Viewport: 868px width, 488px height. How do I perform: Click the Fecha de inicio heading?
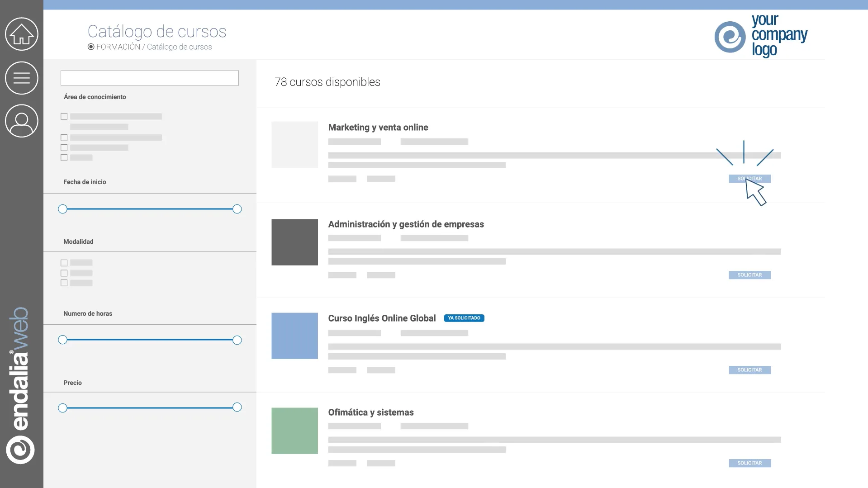[85, 182]
